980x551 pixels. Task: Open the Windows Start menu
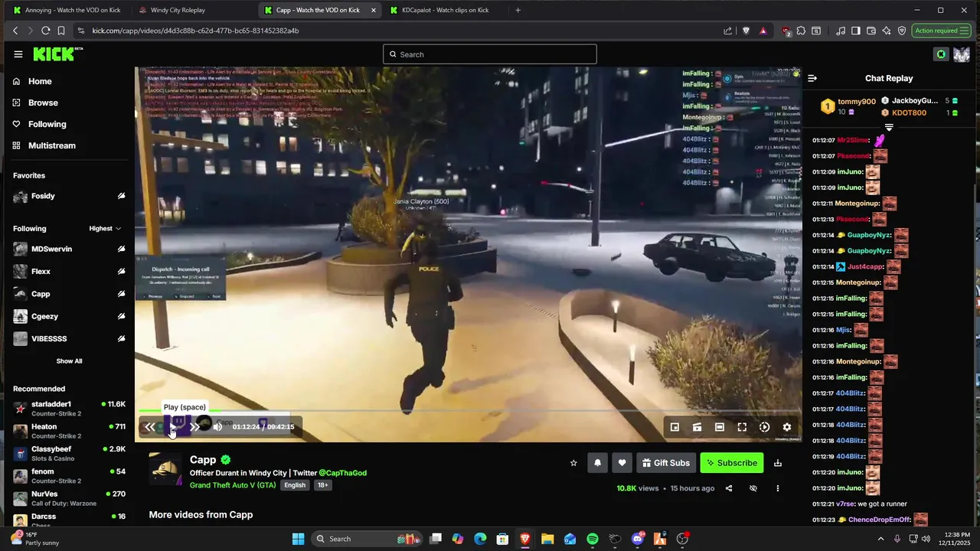[x=298, y=539]
